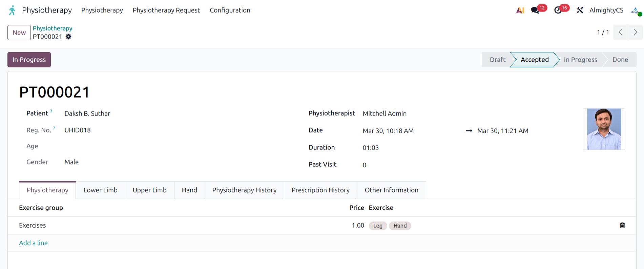
Task: Open the gear actions menu beside PT000021
Action: (x=68, y=37)
